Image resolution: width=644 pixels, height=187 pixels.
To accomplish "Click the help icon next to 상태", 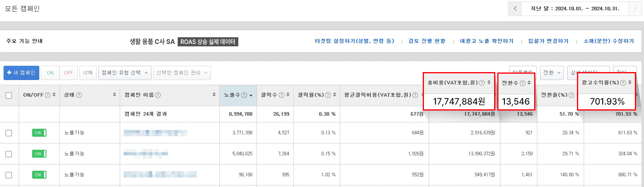I will [x=79, y=95].
